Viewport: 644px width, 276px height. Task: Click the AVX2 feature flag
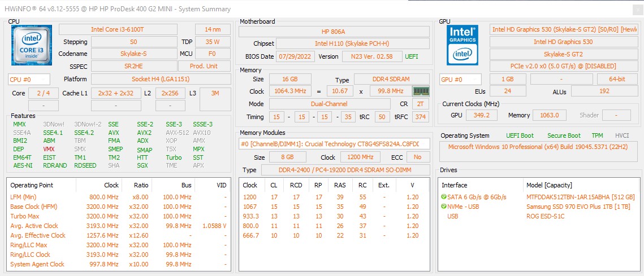tap(144, 133)
